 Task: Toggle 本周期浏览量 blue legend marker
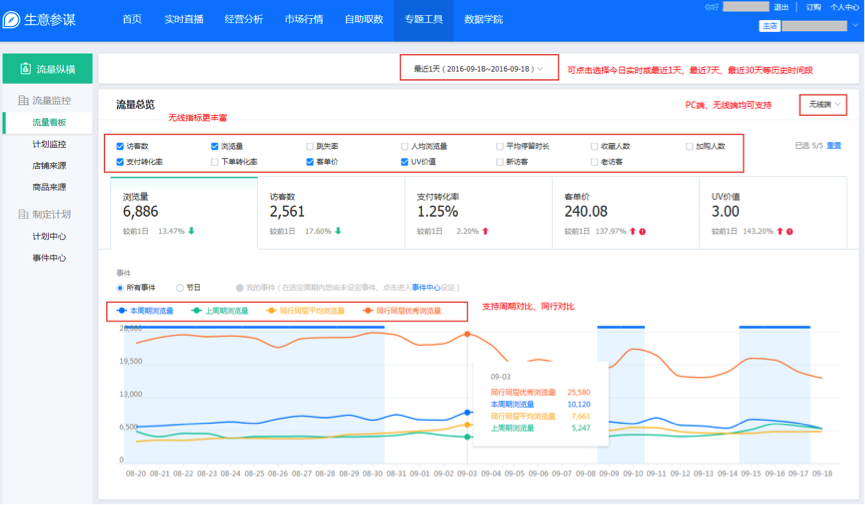121,311
